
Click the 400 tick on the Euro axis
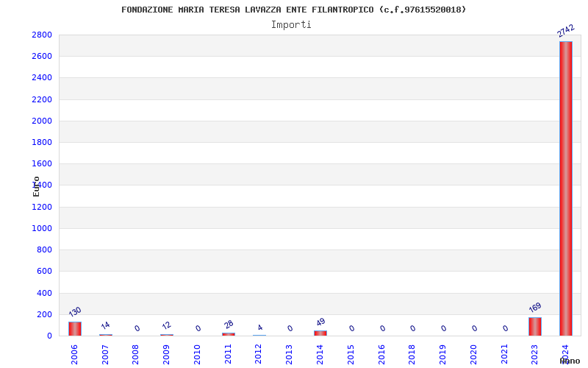pyautogui.click(x=45, y=293)
